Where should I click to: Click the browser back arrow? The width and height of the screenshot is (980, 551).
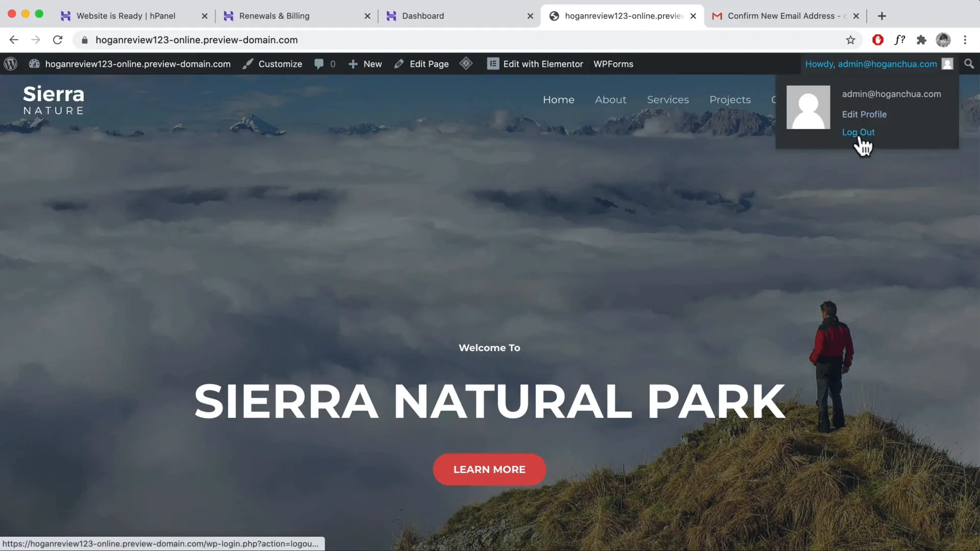pos(13,40)
